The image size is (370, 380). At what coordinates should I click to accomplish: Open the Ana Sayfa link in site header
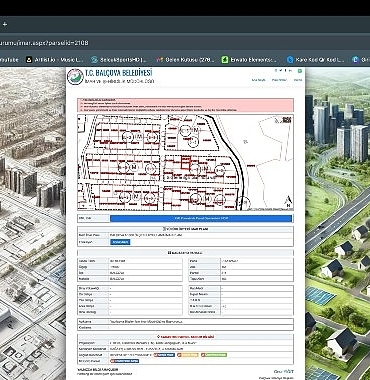(x=258, y=80)
